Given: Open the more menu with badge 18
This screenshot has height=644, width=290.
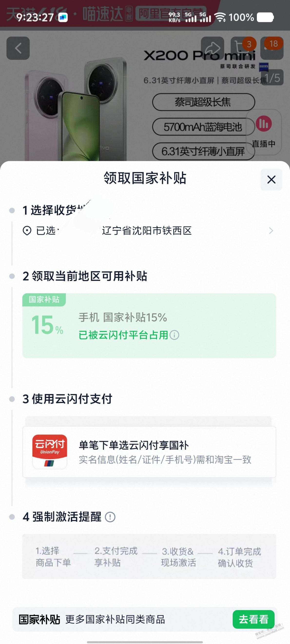Looking at the screenshot, I should point(272,48).
